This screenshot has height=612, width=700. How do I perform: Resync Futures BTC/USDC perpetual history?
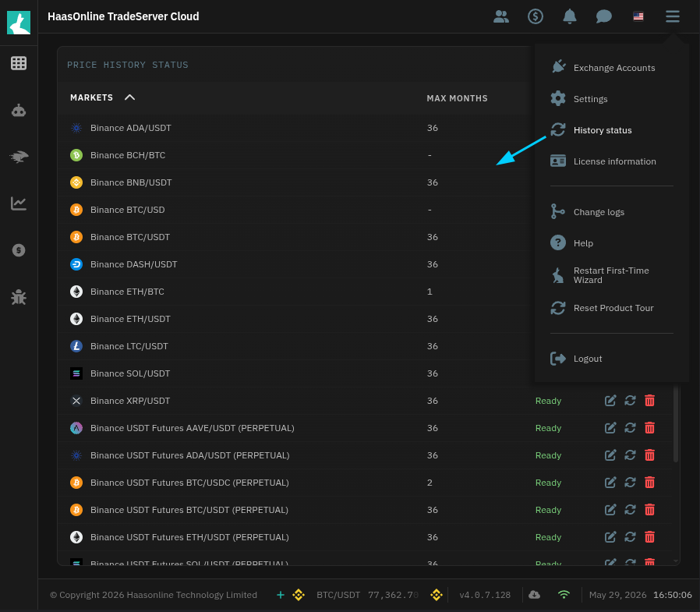(x=630, y=483)
